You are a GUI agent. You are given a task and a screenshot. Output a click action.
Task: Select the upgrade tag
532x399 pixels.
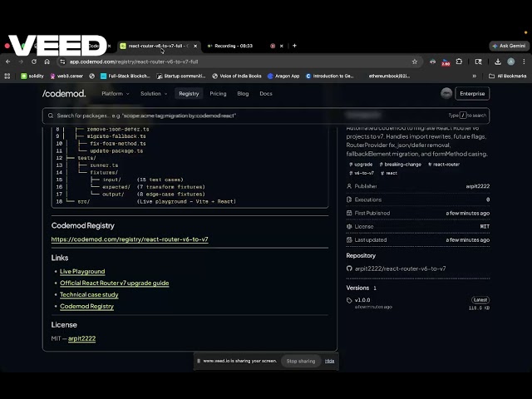pyautogui.click(x=361, y=165)
